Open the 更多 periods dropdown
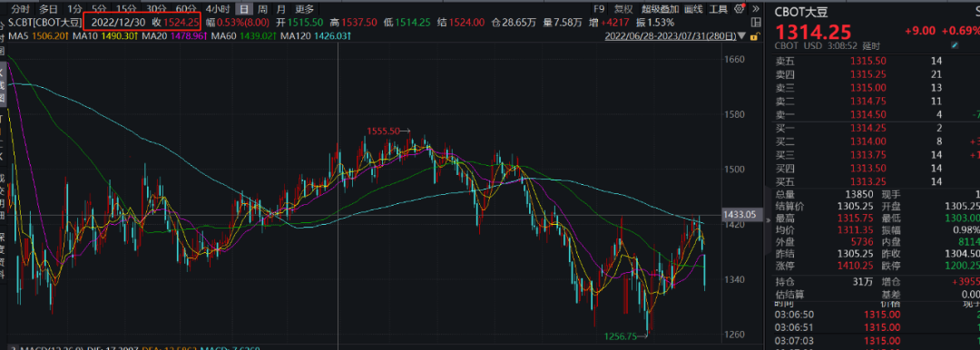 (304, 9)
